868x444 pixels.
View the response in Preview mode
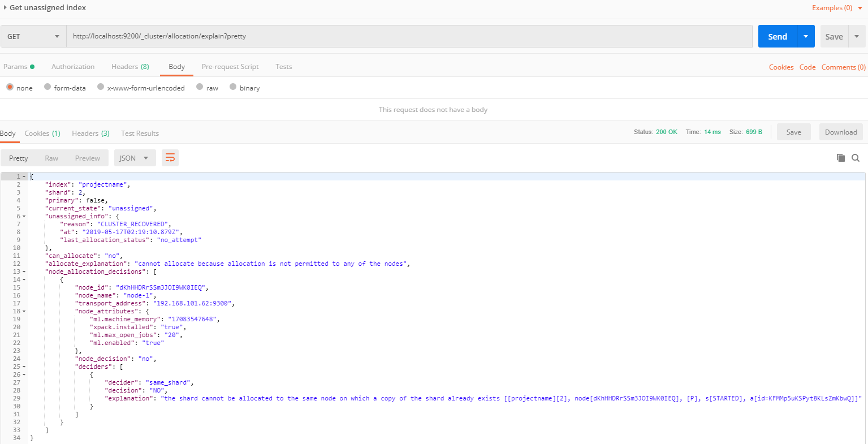(88, 158)
